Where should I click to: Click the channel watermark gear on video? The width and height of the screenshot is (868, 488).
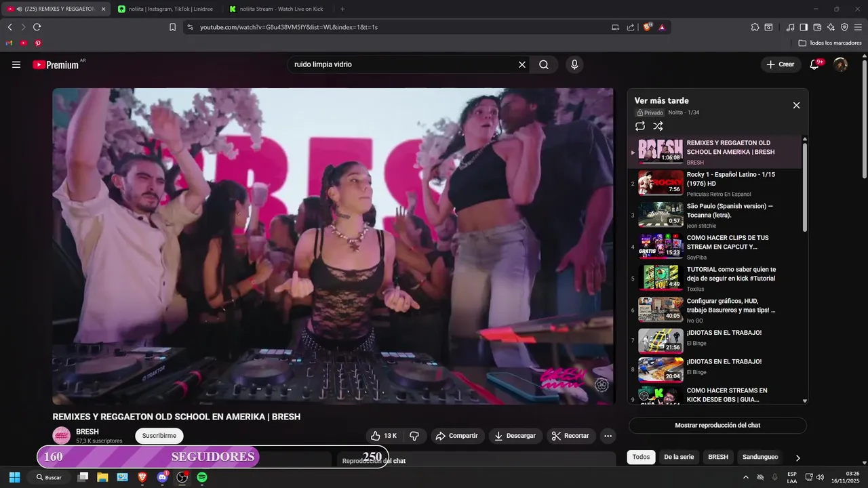click(x=601, y=385)
